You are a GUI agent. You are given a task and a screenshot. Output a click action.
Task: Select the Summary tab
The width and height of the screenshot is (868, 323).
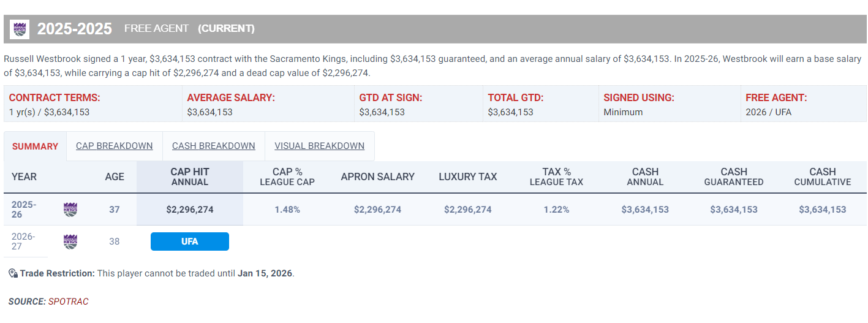35,146
